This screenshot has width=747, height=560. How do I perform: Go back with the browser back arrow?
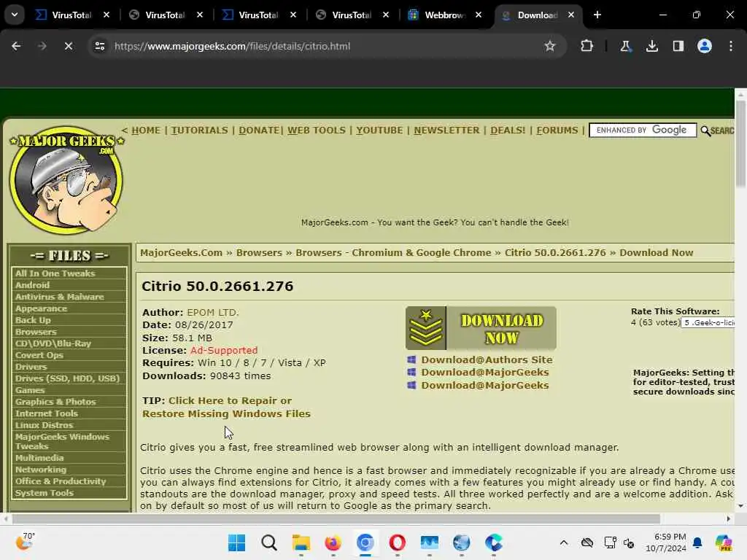[16, 46]
